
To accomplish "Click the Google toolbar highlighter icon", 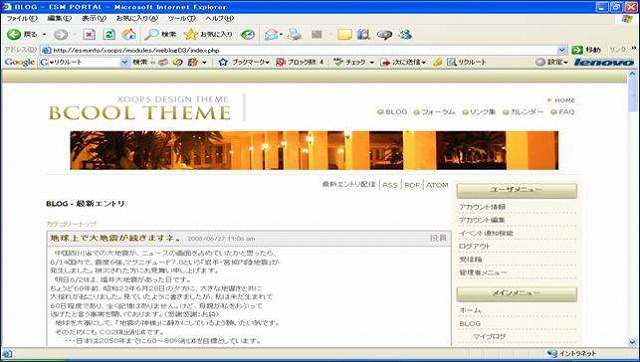I will [x=438, y=62].
